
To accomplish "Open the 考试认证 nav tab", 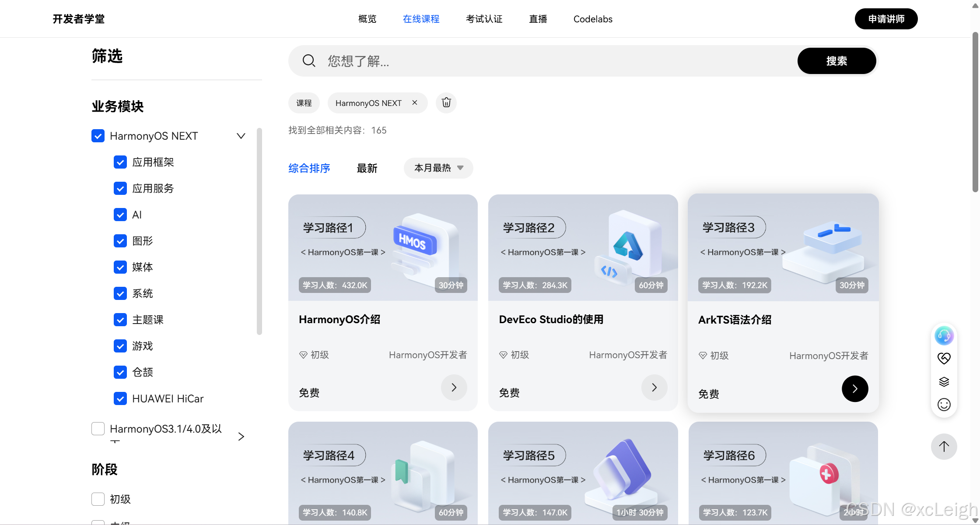I will (484, 19).
